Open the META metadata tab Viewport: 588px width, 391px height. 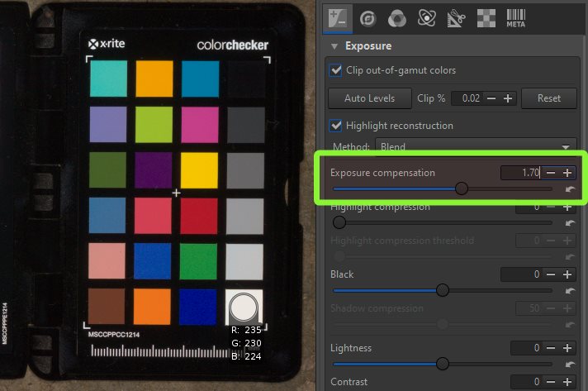(x=515, y=18)
